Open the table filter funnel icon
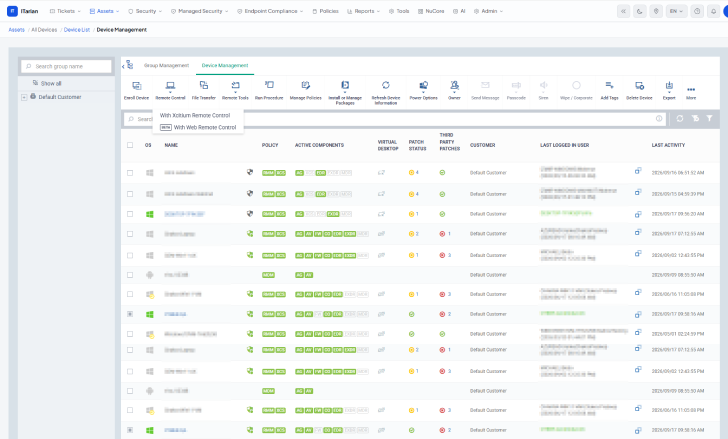 coord(709,119)
